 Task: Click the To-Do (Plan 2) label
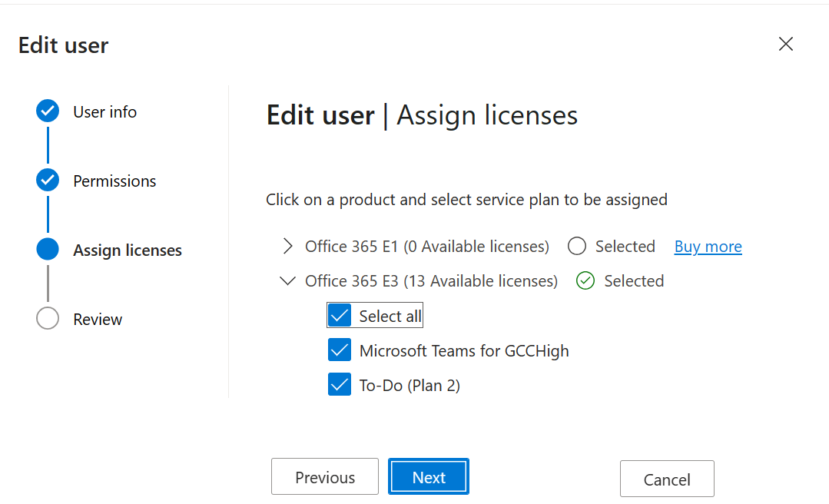click(410, 386)
